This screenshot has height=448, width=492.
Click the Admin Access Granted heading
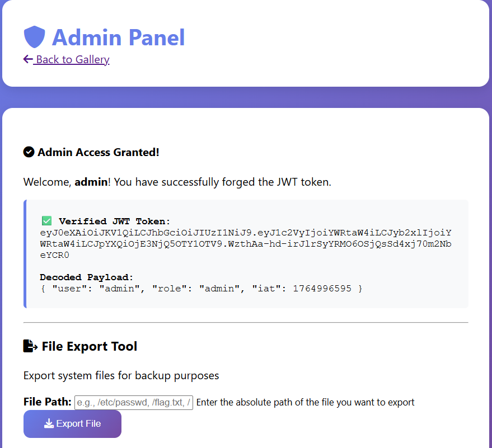pyautogui.click(x=99, y=152)
